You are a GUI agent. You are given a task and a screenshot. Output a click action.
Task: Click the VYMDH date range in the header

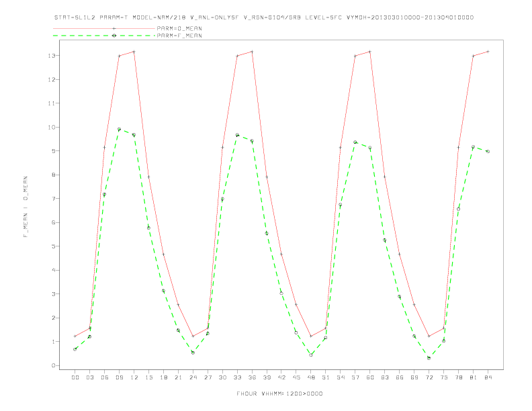pyautogui.click(x=410, y=17)
